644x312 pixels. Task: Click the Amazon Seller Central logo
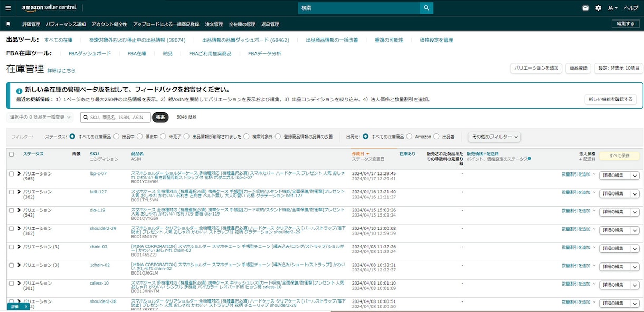(49, 8)
